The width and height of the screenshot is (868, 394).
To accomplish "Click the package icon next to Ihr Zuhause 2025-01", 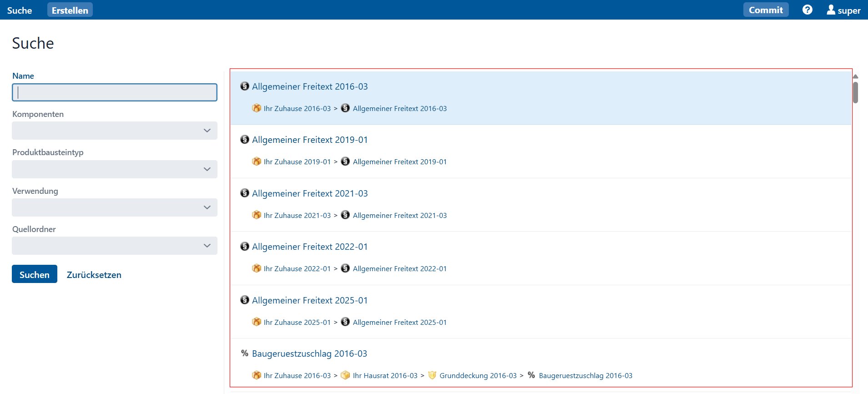I will [257, 322].
